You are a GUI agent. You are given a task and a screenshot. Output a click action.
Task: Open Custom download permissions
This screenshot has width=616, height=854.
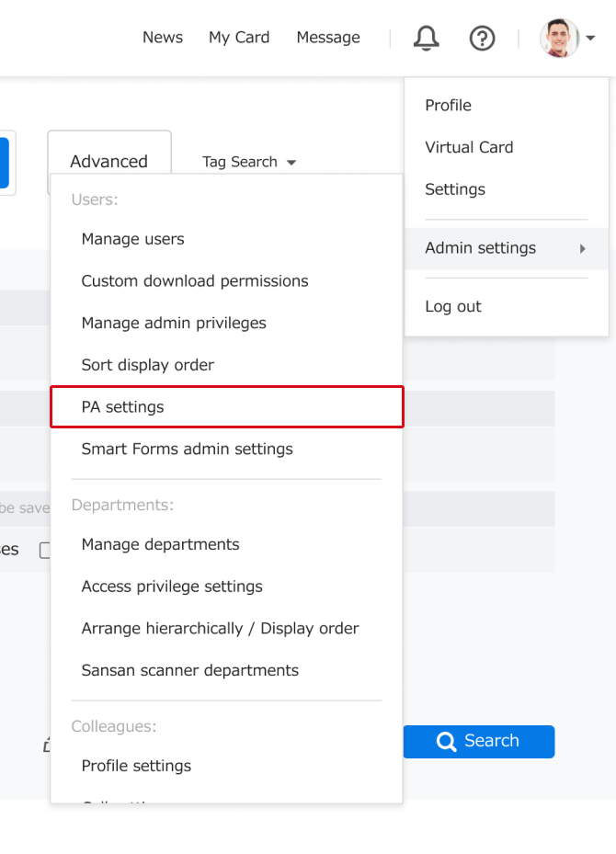coord(226,281)
